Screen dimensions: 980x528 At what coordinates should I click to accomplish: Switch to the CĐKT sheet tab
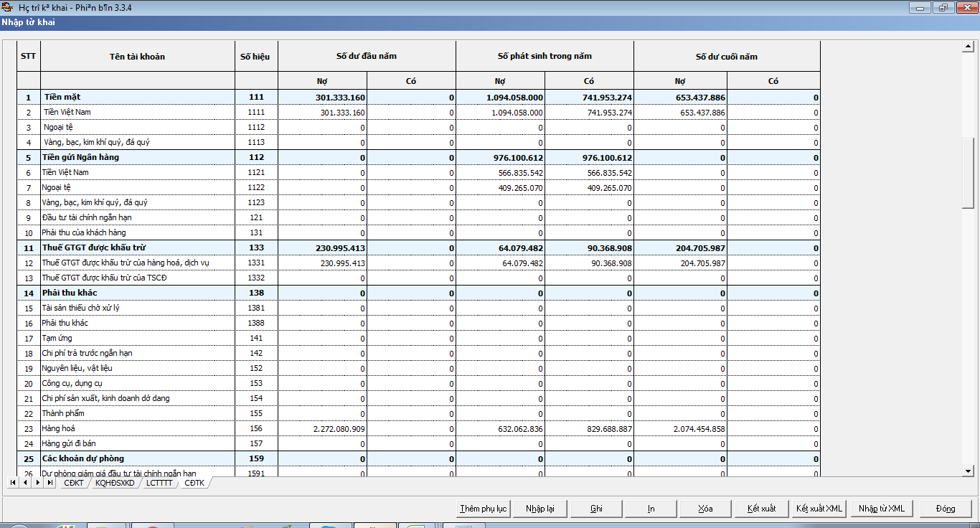point(73,483)
